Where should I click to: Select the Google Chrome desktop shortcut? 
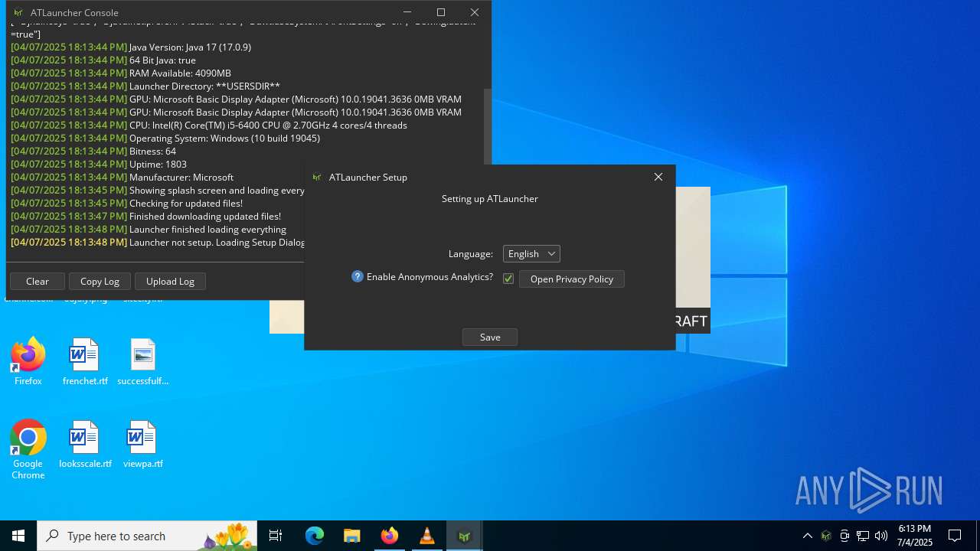(x=28, y=450)
